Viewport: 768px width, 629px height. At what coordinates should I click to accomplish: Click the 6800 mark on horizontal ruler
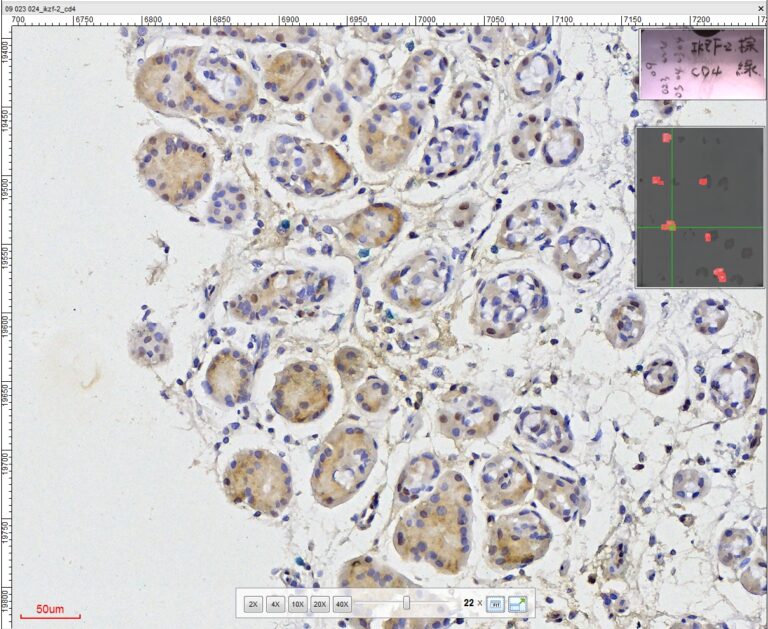(x=151, y=19)
